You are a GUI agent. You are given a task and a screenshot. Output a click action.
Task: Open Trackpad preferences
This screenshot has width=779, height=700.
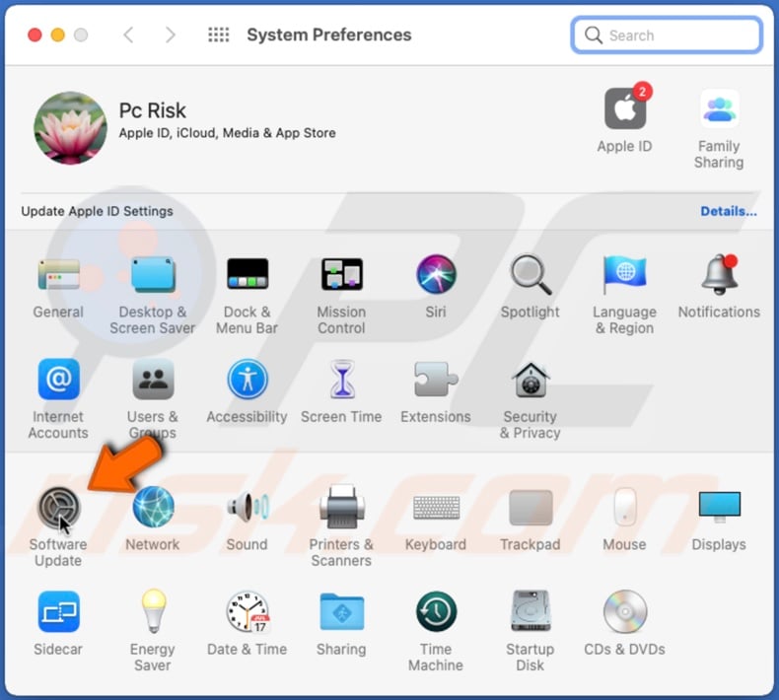click(531, 507)
